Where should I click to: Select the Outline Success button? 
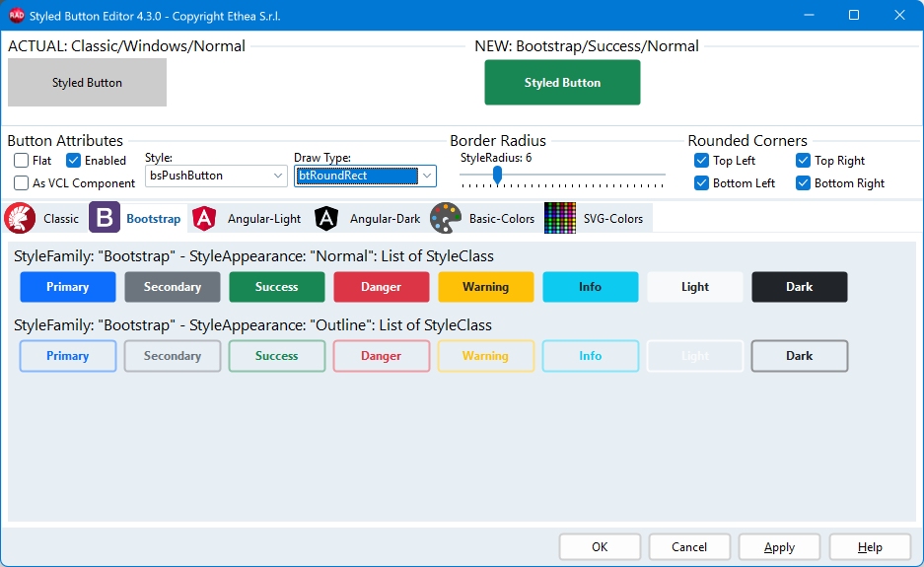point(277,356)
